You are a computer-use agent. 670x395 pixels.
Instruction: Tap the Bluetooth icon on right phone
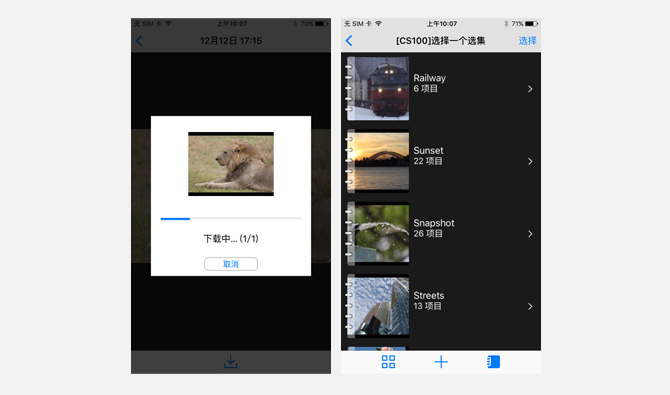coord(506,24)
